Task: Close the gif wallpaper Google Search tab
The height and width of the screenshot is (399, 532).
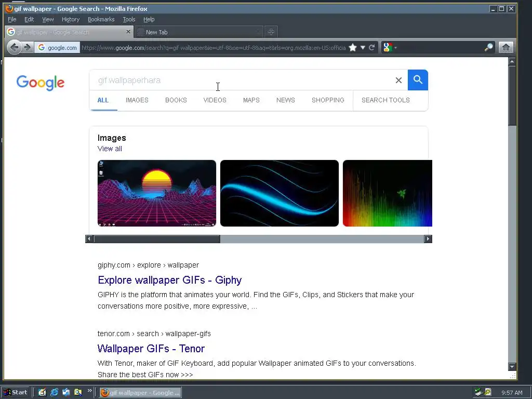Action: 128,32
